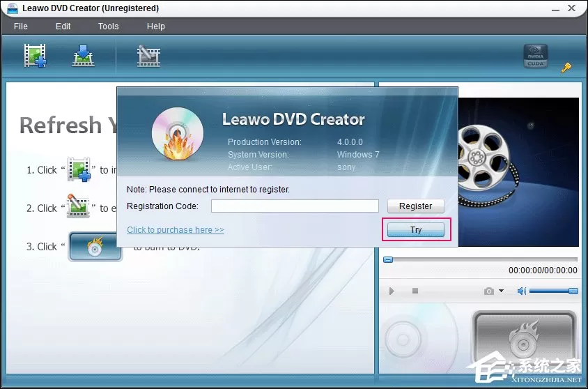Click the Registration Code input field
Image resolution: width=588 pixels, height=389 pixels.
pyautogui.click(x=295, y=206)
